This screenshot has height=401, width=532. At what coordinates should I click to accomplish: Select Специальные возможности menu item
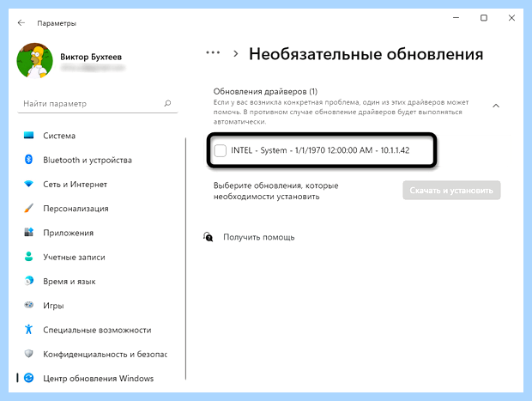97,330
